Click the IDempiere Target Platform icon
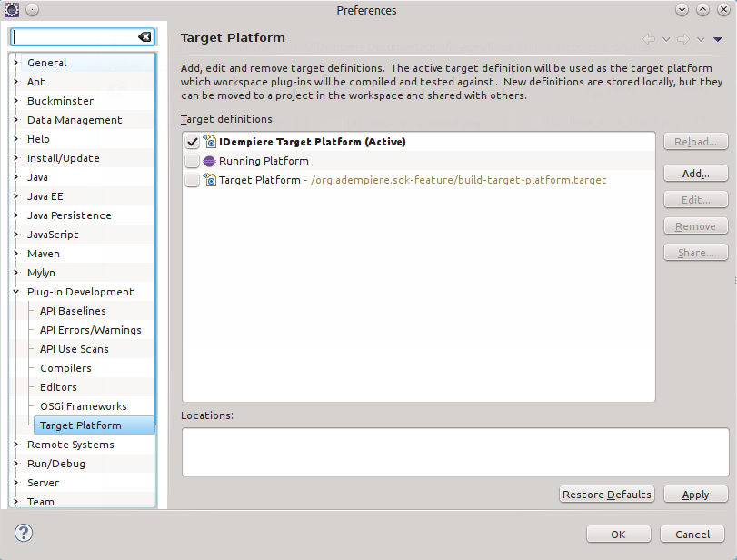The width and height of the screenshot is (737, 560). (x=209, y=142)
